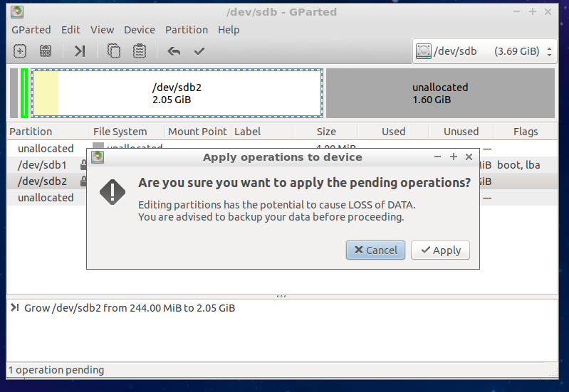This screenshot has height=392, width=569.
Task: Open the Device menu
Action: [139, 30]
